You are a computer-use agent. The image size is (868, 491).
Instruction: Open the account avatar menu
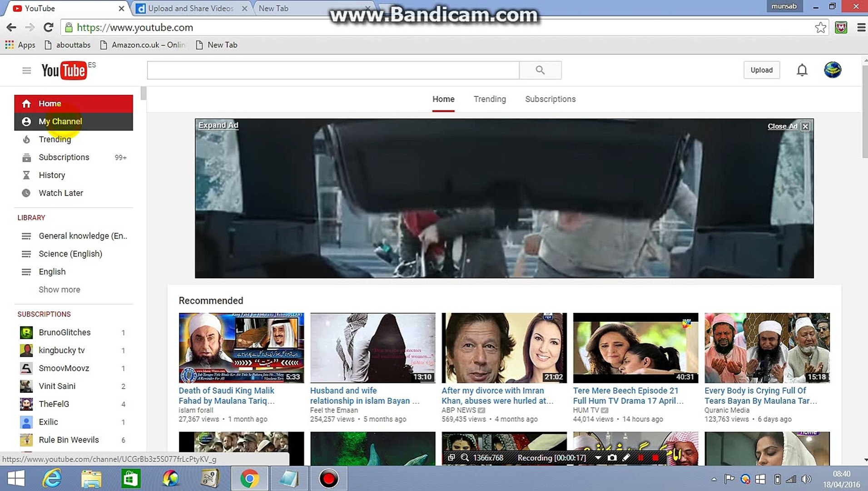[x=833, y=70]
